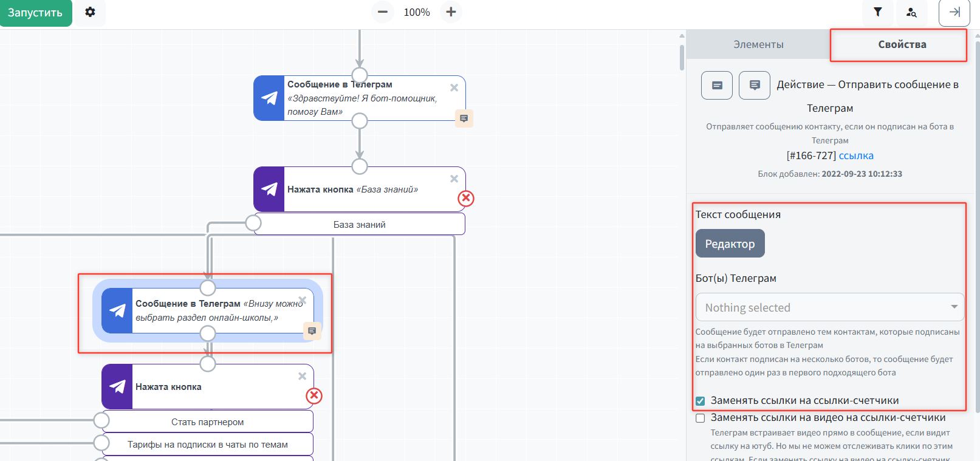Zoom in with the plus button
980x461 pixels.
pos(451,12)
